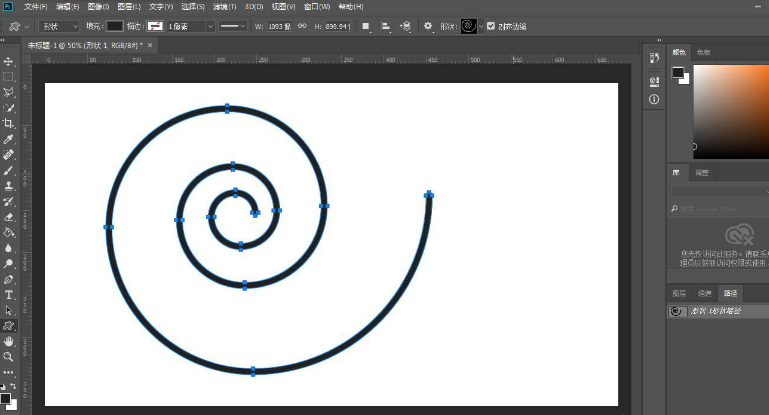Open the collapsed Info panel icon
The height and width of the screenshot is (415, 769).
[654, 100]
